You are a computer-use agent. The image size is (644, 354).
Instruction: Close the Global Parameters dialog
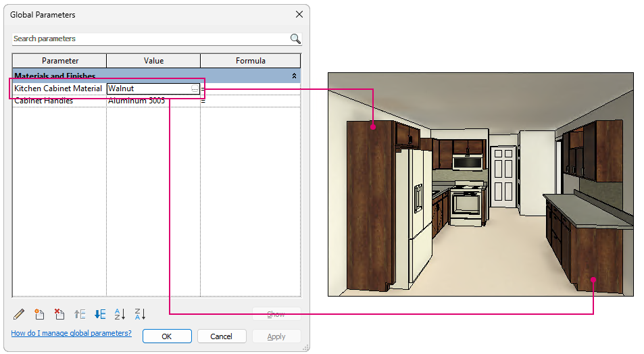pos(299,14)
